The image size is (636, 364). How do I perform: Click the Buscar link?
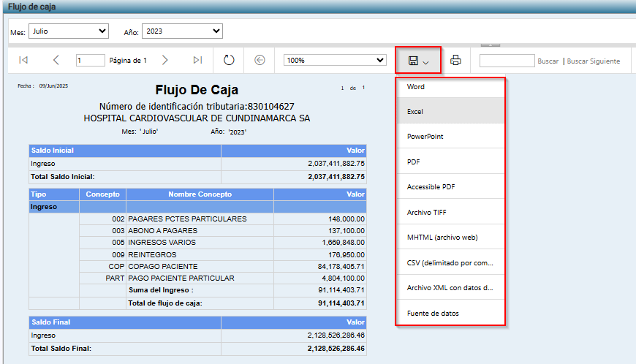point(548,61)
